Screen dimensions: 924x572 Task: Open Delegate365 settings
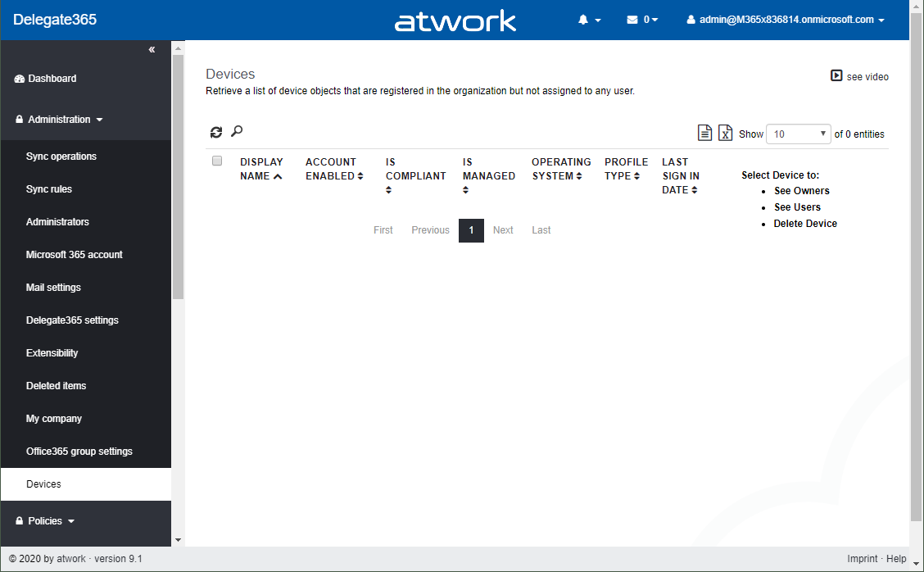coord(72,320)
